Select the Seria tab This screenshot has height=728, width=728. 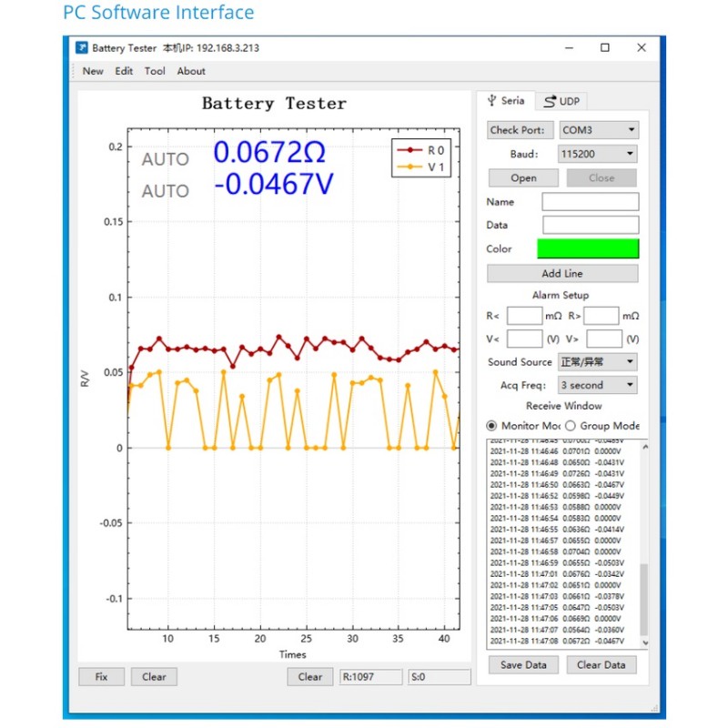(x=506, y=101)
